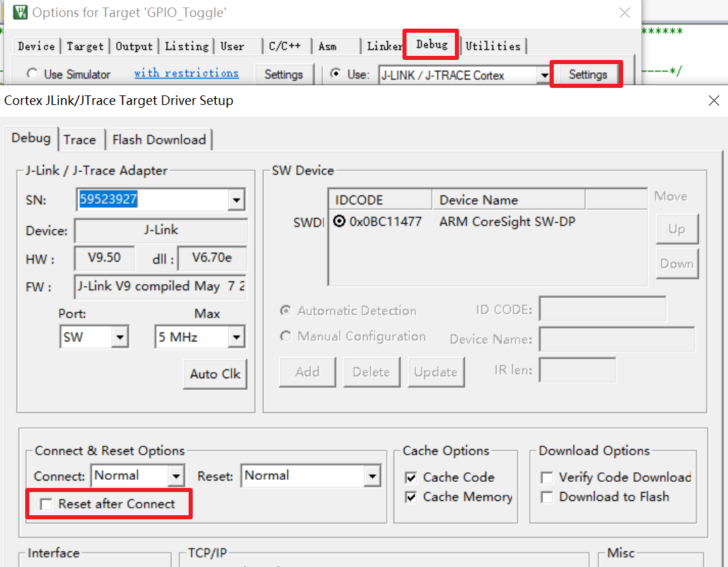Select ARM CoreSight SW-DP device row

507,221
